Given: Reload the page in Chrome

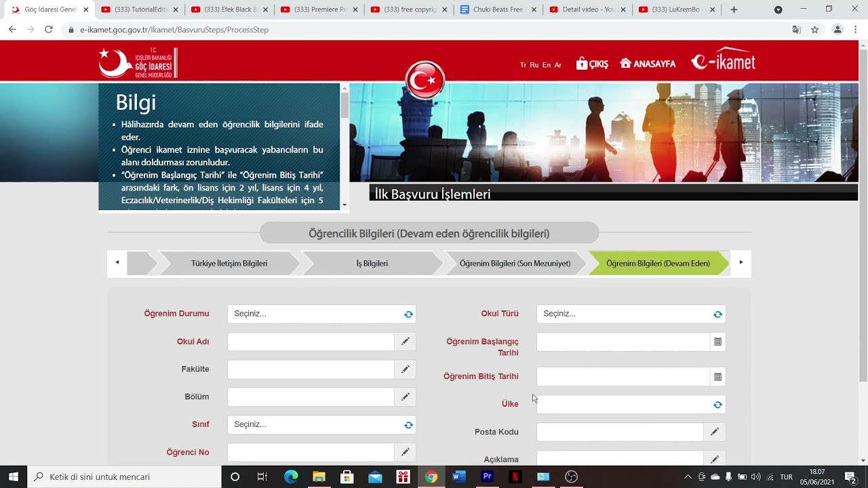Looking at the screenshot, I should click(x=48, y=30).
